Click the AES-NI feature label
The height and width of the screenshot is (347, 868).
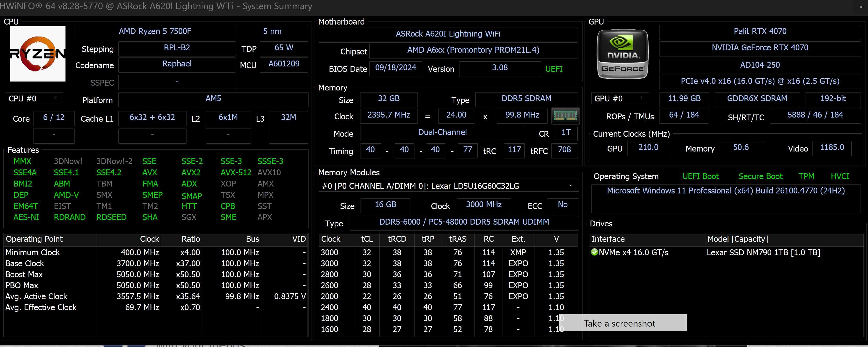pos(26,217)
